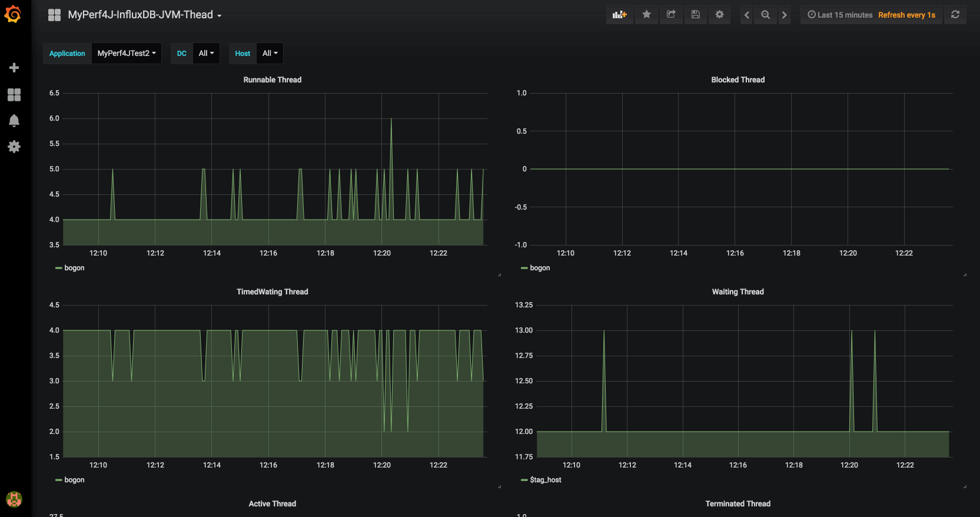Click the Grafana logo home icon
Viewport: 980px width, 517px height.
point(13,14)
